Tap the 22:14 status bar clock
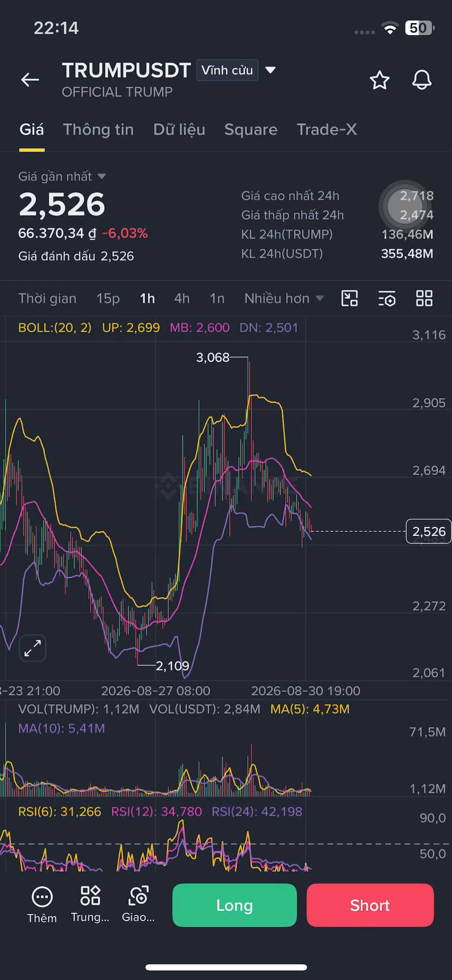 pyautogui.click(x=56, y=28)
